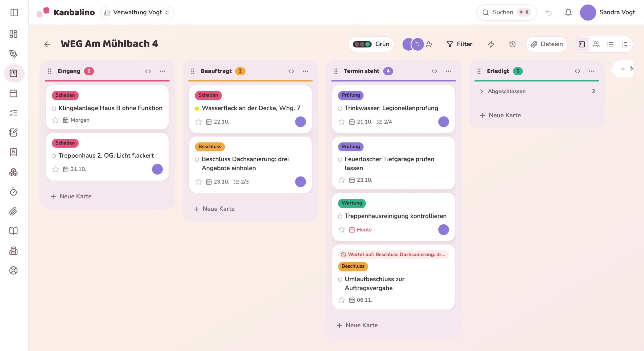Open the automation lightning bolt icon
This screenshot has width=644, height=351.
pos(491,44)
